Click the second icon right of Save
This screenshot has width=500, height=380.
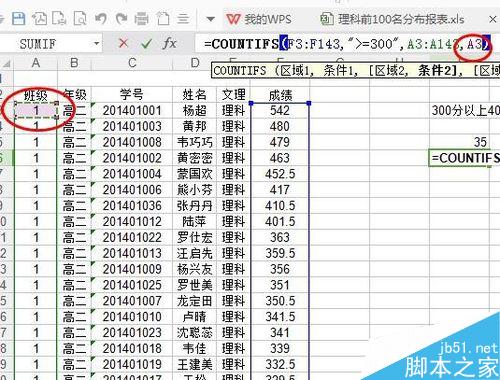[x=59, y=19]
